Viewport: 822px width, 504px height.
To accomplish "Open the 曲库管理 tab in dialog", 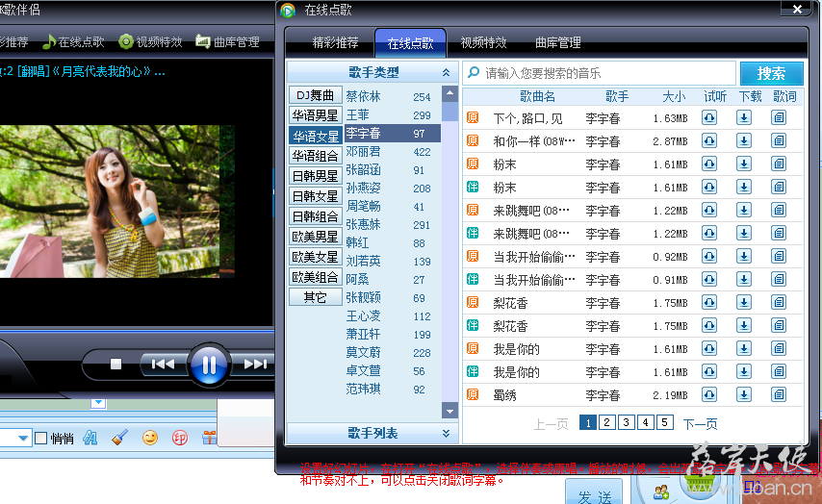I will click(558, 43).
